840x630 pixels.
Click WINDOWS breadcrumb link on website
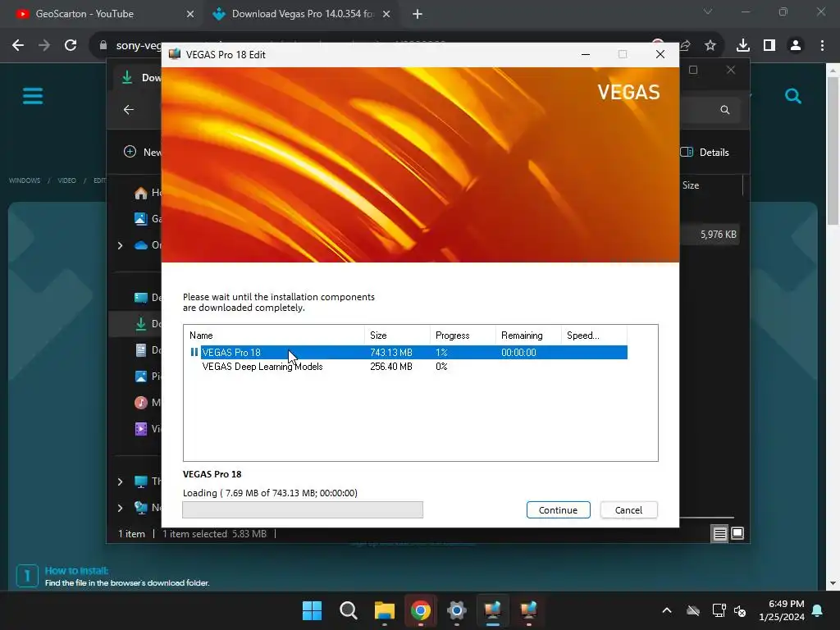24,180
